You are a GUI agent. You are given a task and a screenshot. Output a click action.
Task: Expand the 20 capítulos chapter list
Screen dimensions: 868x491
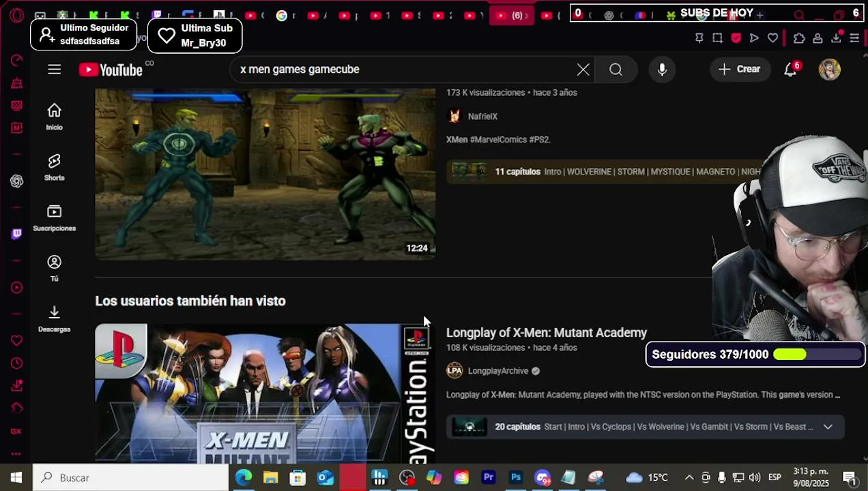click(x=828, y=427)
